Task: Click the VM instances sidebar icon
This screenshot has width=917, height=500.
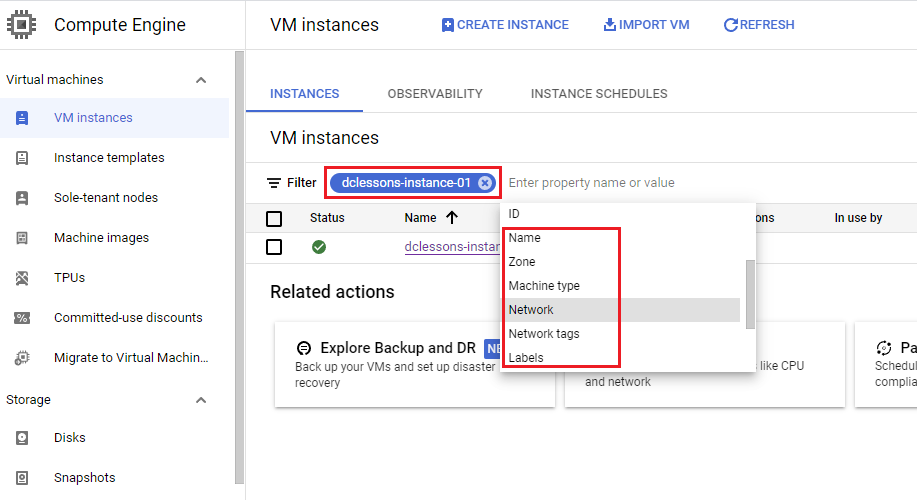Action: 22,118
